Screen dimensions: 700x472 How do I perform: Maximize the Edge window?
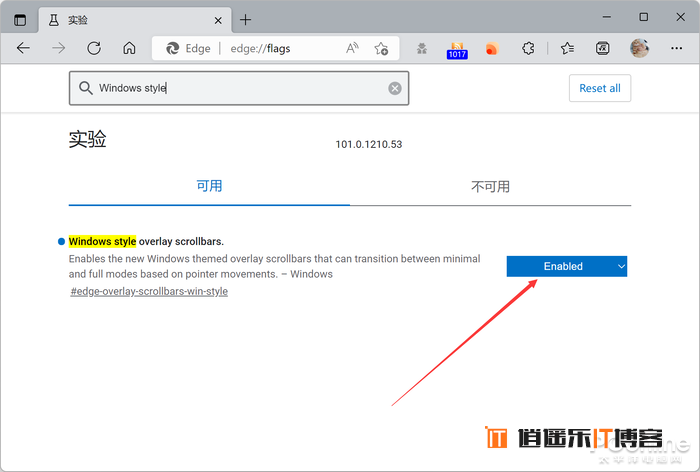pyautogui.click(x=643, y=17)
